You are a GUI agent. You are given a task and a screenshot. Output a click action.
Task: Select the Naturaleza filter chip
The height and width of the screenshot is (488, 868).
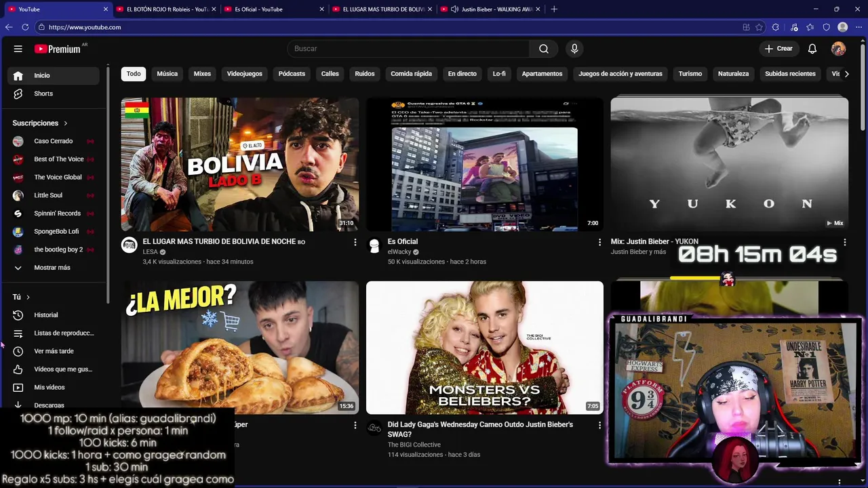(x=734, y=74)
